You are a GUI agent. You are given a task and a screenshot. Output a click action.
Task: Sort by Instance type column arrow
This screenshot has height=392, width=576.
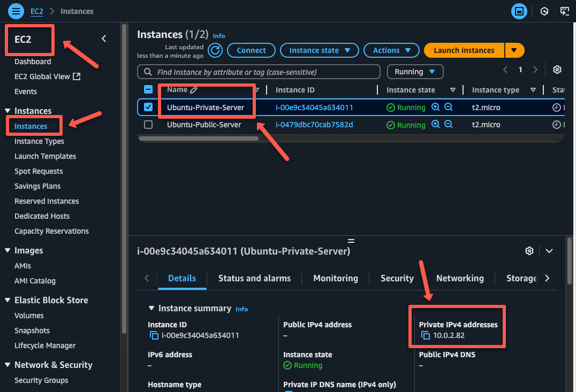click(533, 90)
